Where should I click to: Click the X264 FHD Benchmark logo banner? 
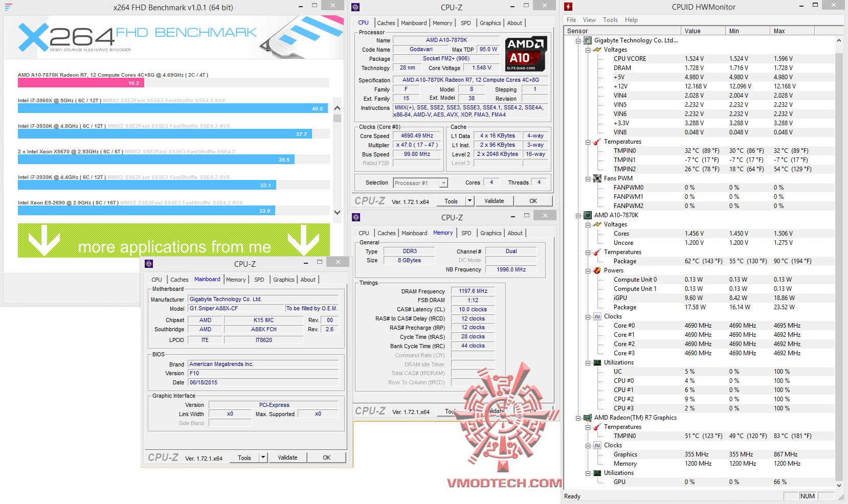[x=174, y=37]
